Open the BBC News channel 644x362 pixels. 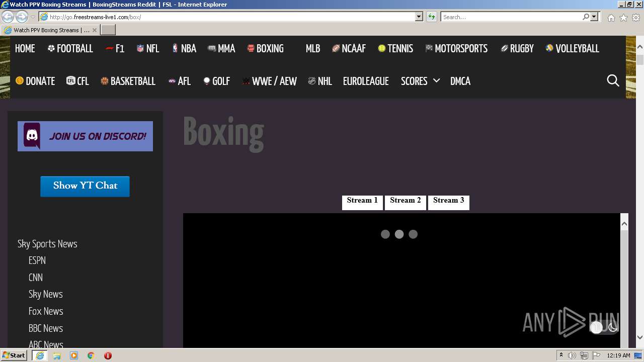point(46,328)
